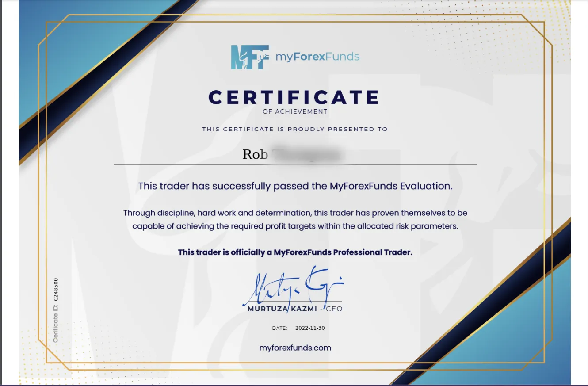Click the OF ACHIEVEMENT subtitle
The width and height of the screenshot is (588, 386).
click(x=295, y=111)
